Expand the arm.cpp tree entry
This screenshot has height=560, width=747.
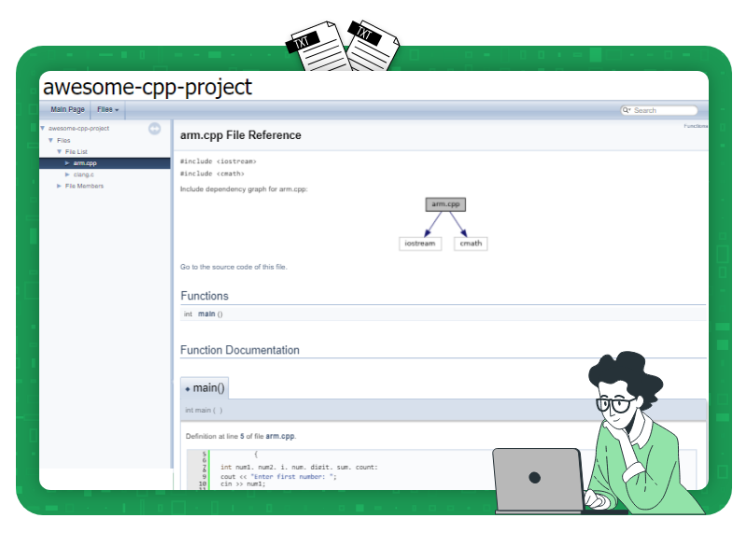click(67, 163)
